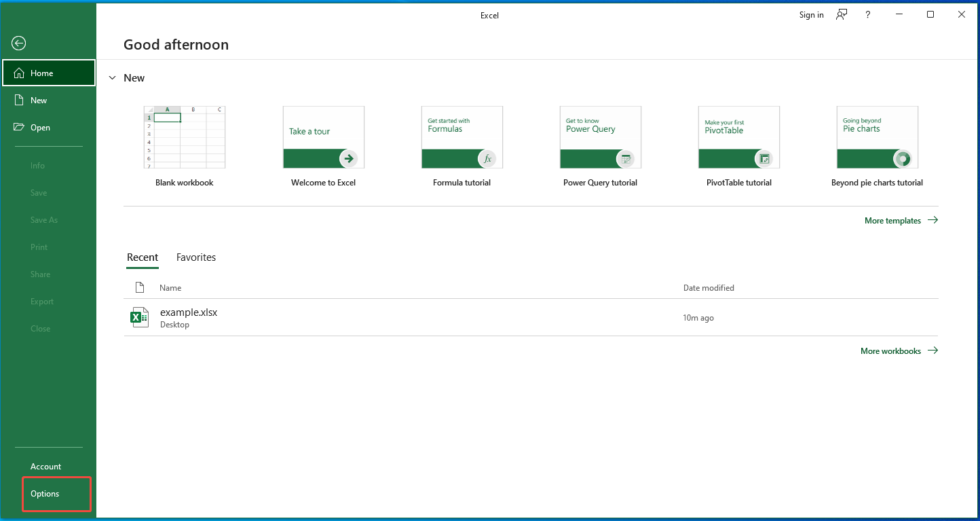The image size is (980, 521).
Task: Select the Recent tab
Action: [143, 257]
